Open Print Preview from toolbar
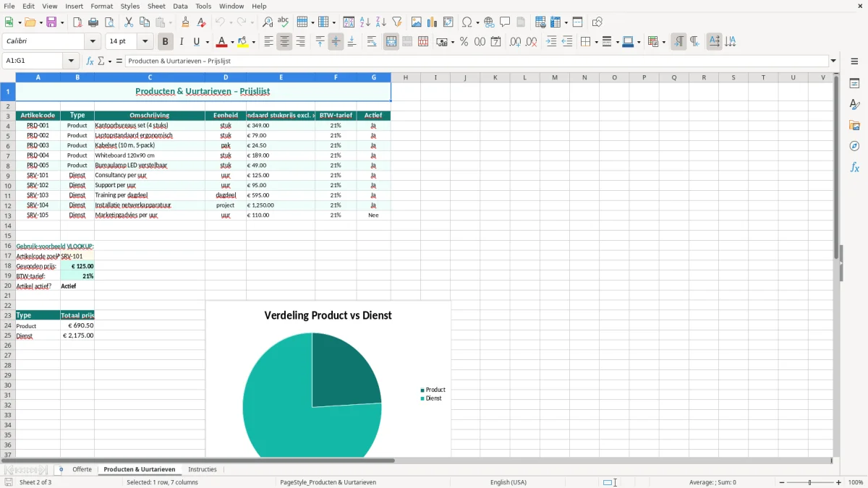Image resolution: width=868 pixels, height=488 pixels. pyautogui.click(x=109, y=22)
